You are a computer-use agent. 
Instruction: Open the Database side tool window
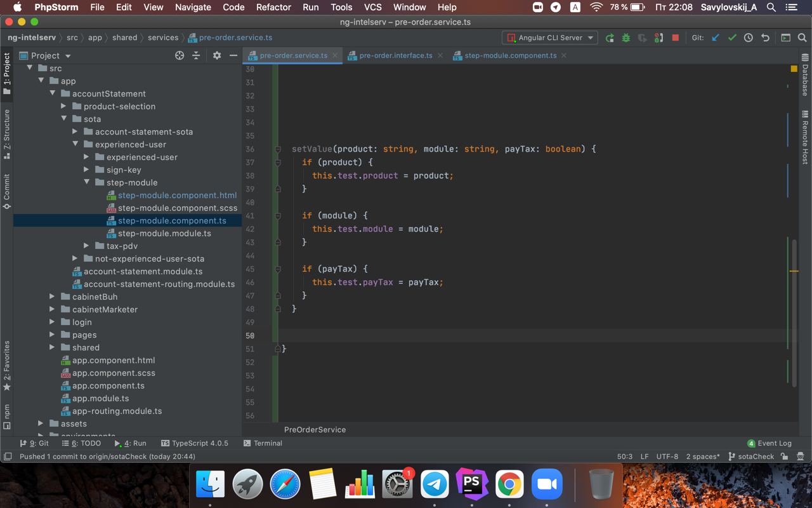tap(805, 75)
